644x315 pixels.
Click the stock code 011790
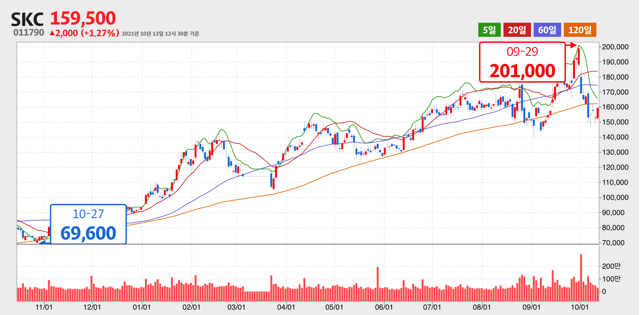tap(29, 33)
